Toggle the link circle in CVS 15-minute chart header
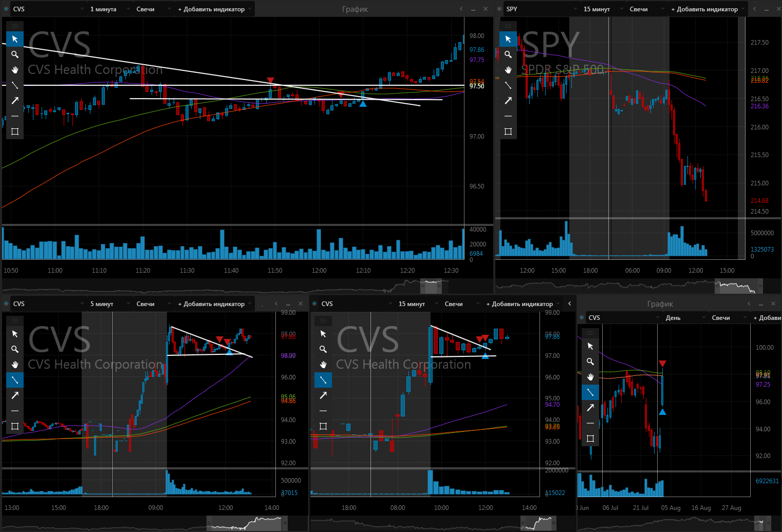The height and width of the screenshot is (532, 782). [x=314, y=304]
